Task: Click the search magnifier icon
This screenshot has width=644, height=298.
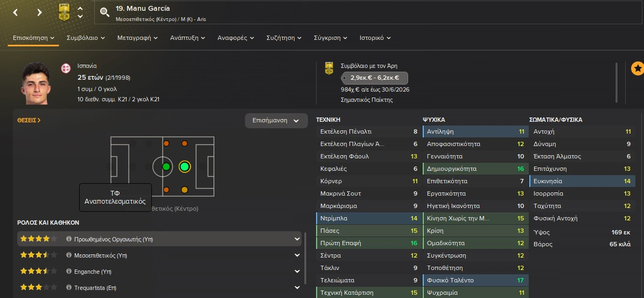Action: tap(104, 13)
